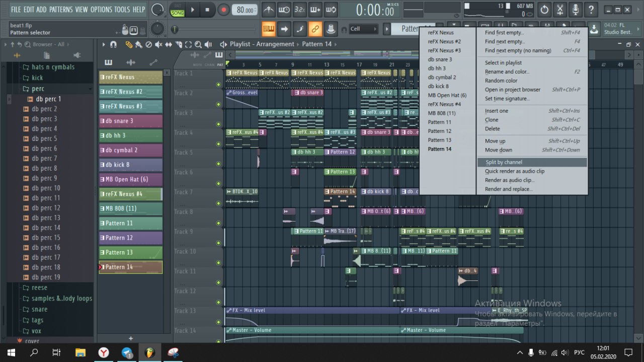Choose Clone from the pattern menu
The image size is (644, 362).
click(x=532, y=120)
